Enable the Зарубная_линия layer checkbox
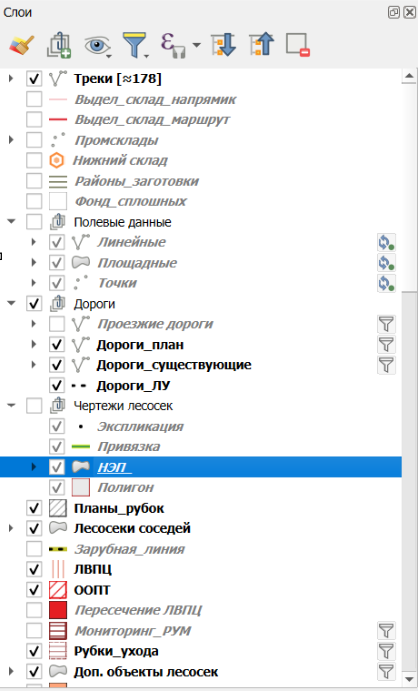Screen dimensions: 418x691 (x=34, y=549)
